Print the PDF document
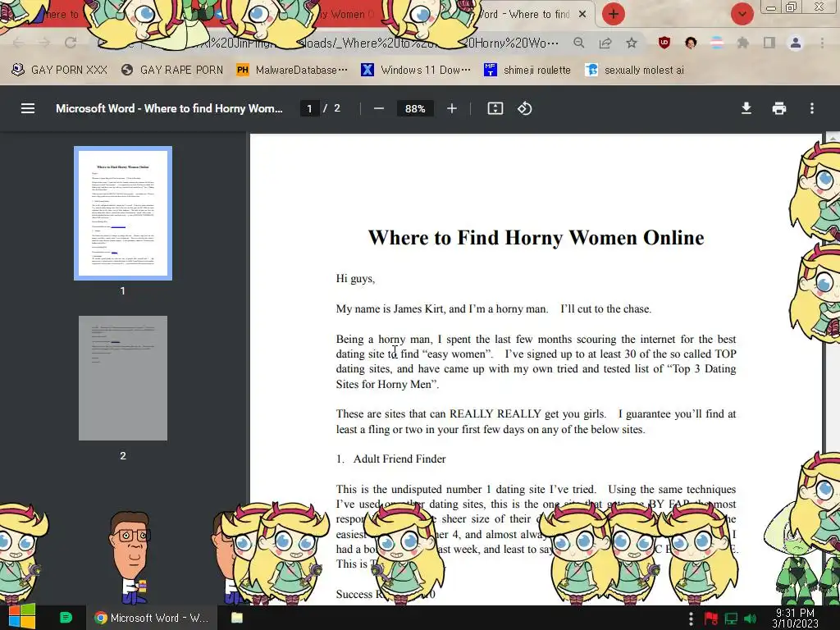Image resolution: width=840 pixels, height=630 pixels. click(779, 109)
